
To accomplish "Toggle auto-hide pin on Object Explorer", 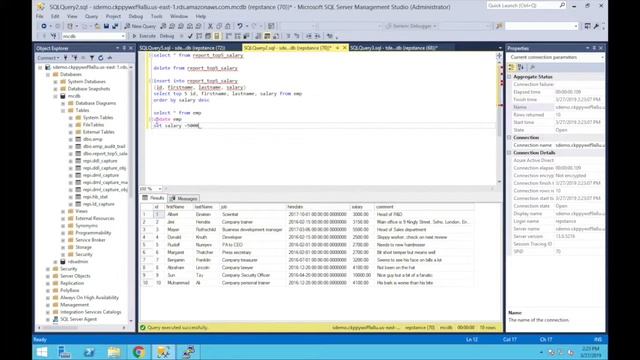I will coord(124,48).
